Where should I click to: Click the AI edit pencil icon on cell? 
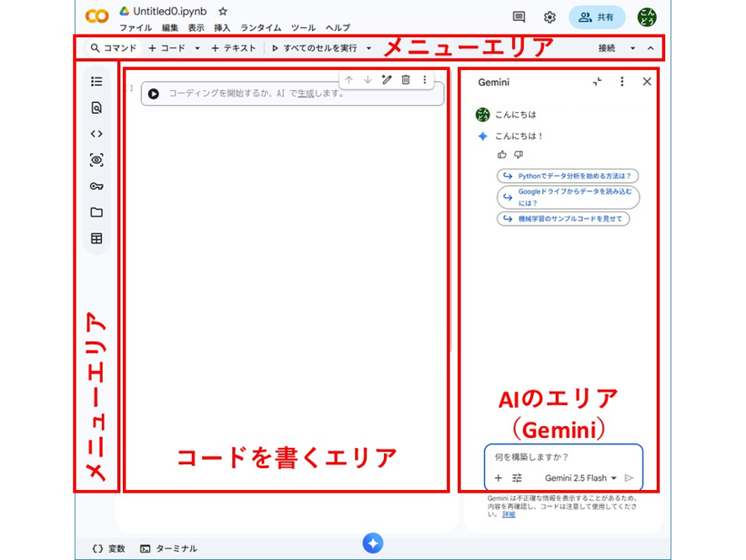tap(386, 80)
